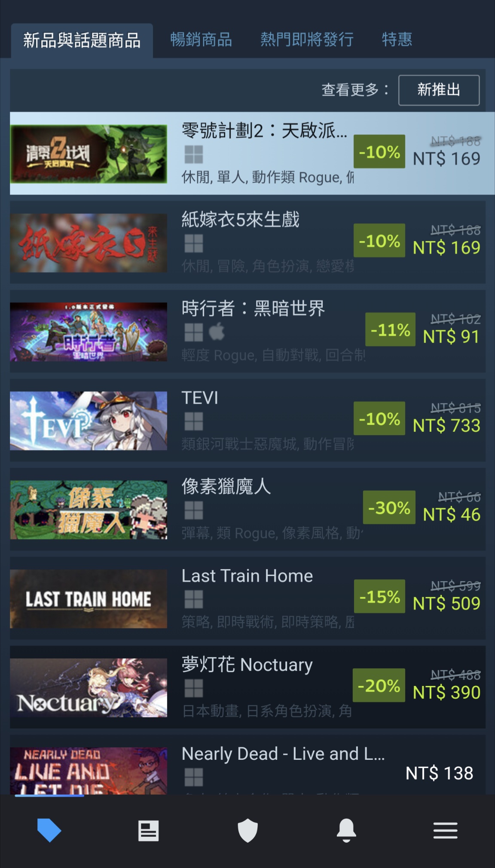Tap the Apple platform icon on 時行者
The height and width of the screenshot is (868, 495).
pyautogui.click(x=217, y=332)
